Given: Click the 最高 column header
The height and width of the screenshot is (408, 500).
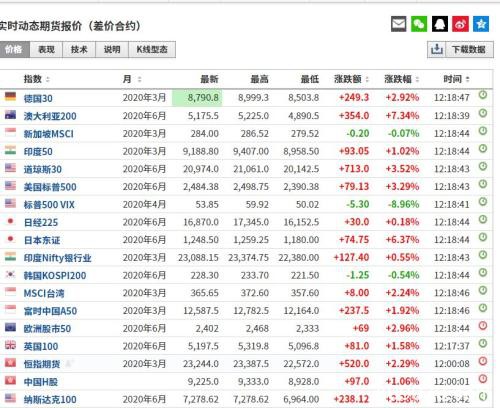Looking at the screenshot, I should 259,79.
